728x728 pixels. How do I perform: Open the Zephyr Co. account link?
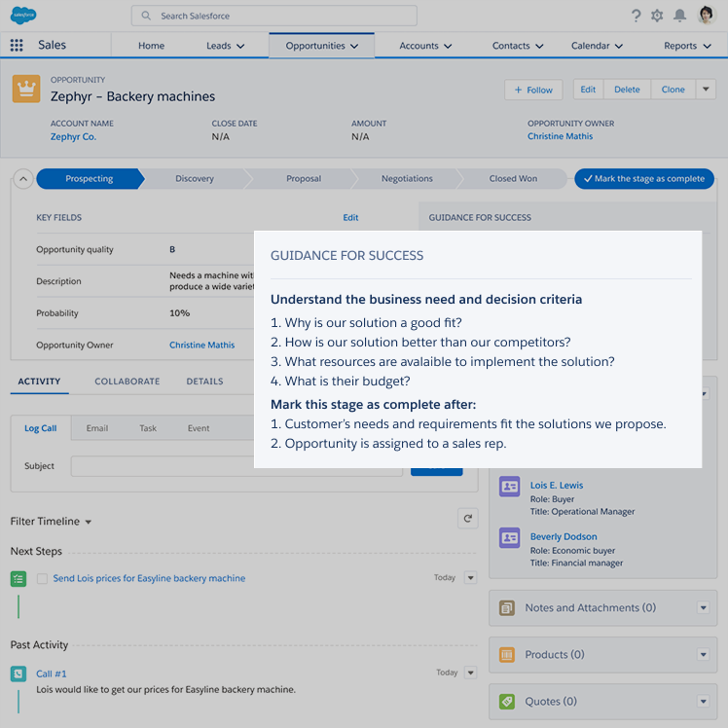pyautogui.click(x=73, y=137)
